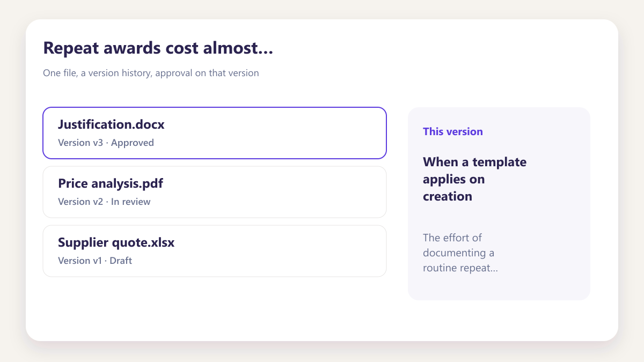Screen dimensions: 644x362
Task: Click the 'This version' label
Action: tap(453, 131)
